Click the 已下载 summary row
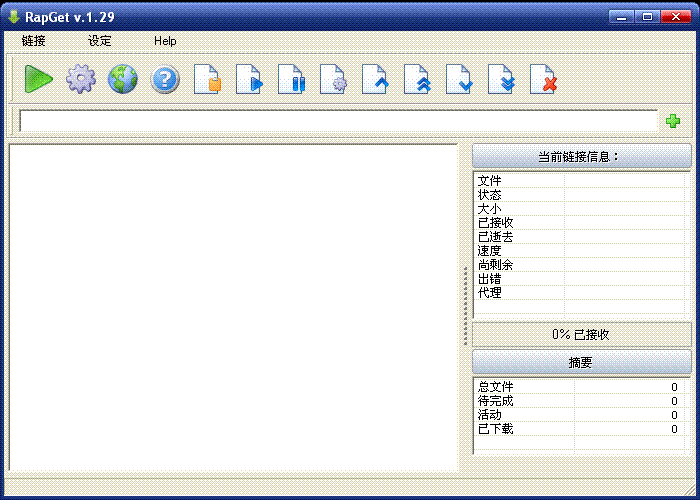700x500 pixels. 579,429
